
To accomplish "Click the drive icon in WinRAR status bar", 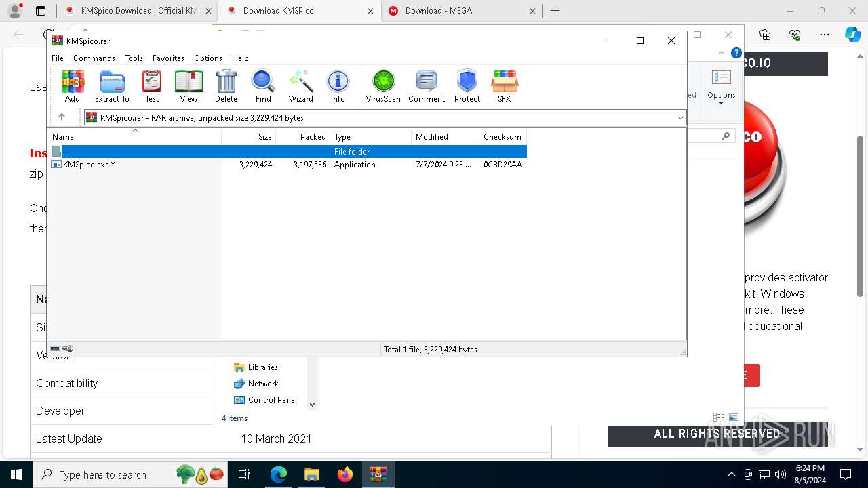I will pyautogui.click(x=56, y=349).
